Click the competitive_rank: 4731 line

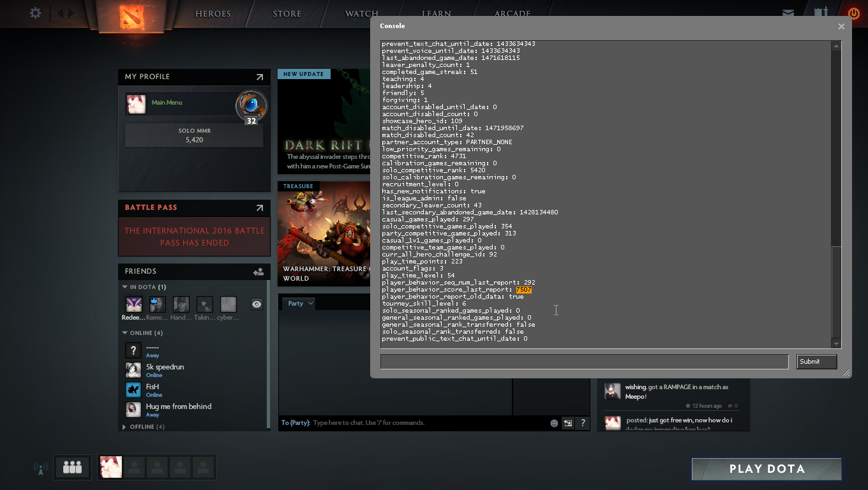424,156
